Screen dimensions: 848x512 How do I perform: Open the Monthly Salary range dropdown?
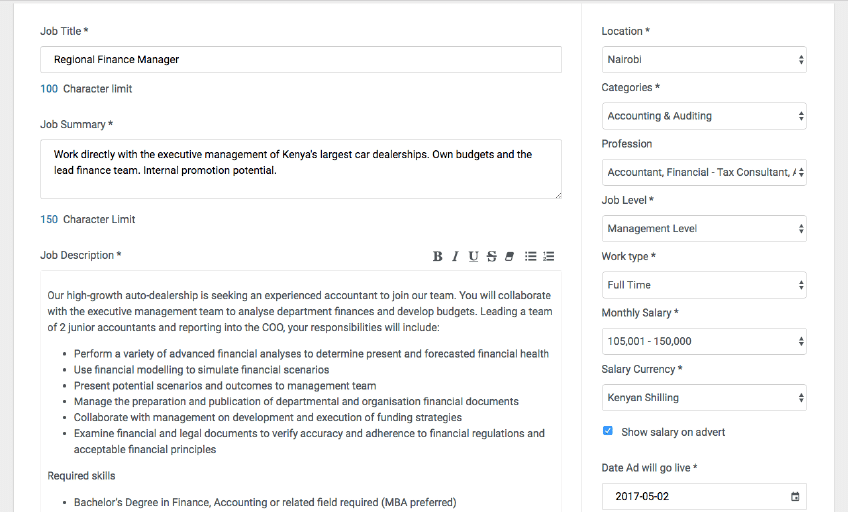(x=704, y=341)
